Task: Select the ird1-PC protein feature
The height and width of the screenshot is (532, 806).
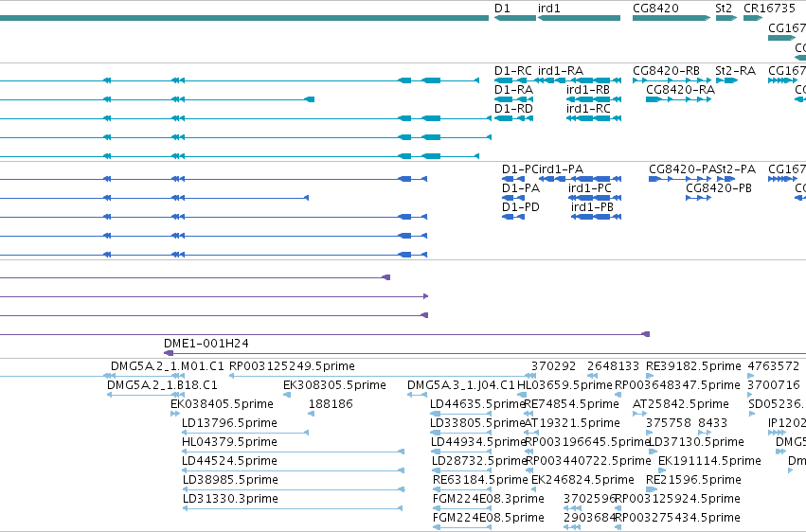Action: [595, 198]
